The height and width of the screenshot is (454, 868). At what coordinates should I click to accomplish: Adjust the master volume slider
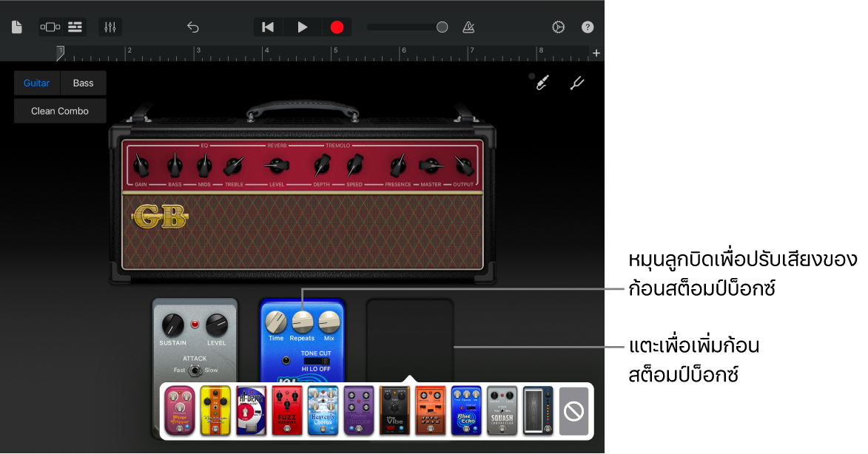click(408, 27)
